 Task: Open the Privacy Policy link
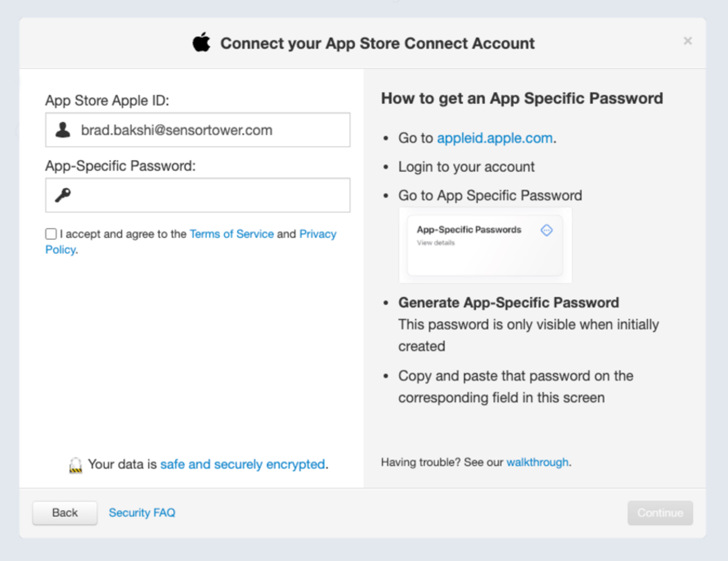[317, 234]
